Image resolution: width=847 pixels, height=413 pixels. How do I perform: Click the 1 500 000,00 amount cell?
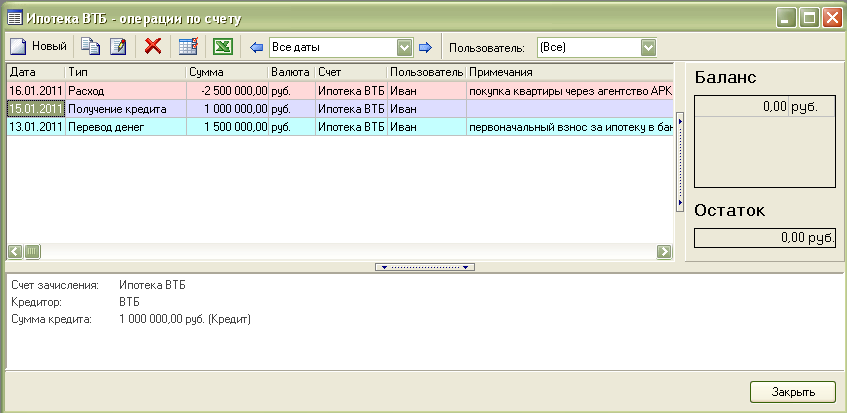[x=227, y=127]
